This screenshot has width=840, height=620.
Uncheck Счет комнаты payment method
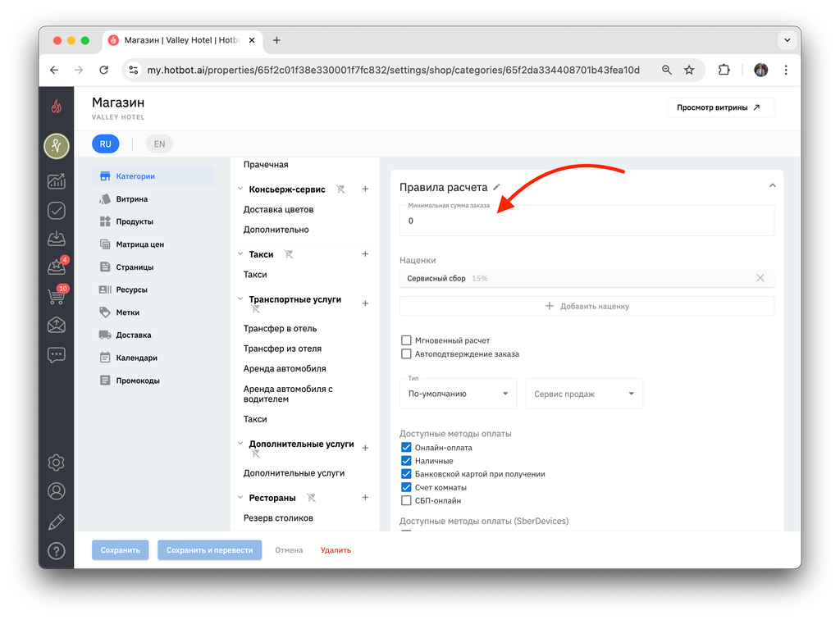tap(406, 487)
